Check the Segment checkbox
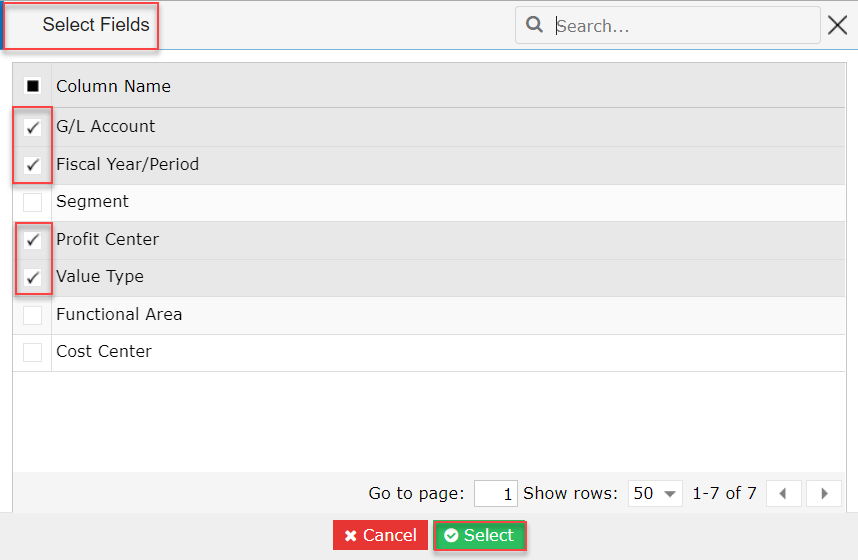Viewport: 858px width, 560px height. [33, 202]
